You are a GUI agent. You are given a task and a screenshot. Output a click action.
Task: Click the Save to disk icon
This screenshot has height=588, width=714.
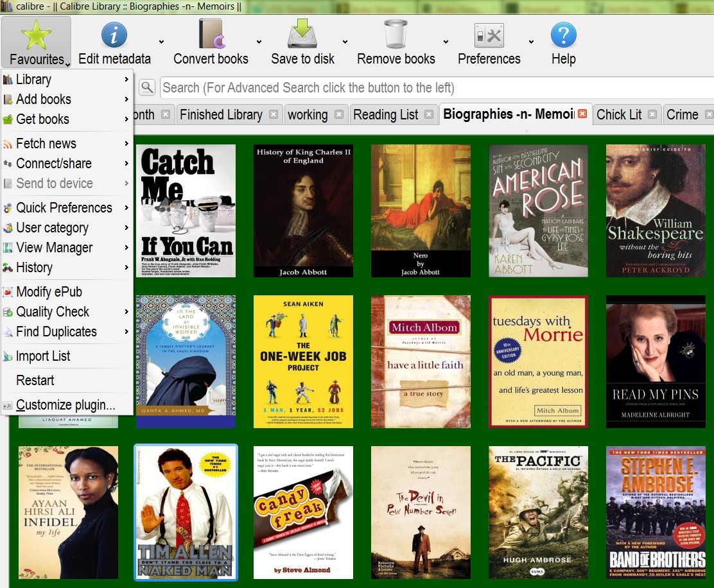pyautogui.click(x=302, y=34)
